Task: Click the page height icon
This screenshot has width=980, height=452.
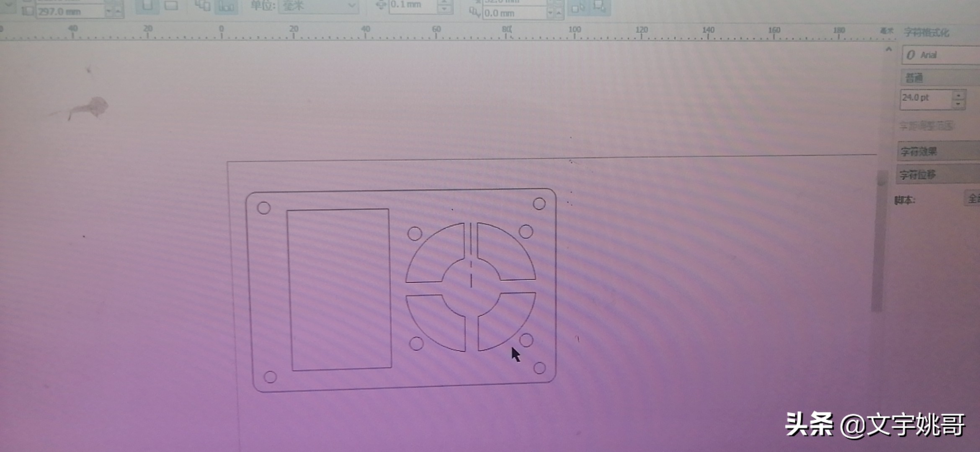Action: click(27, 11)
